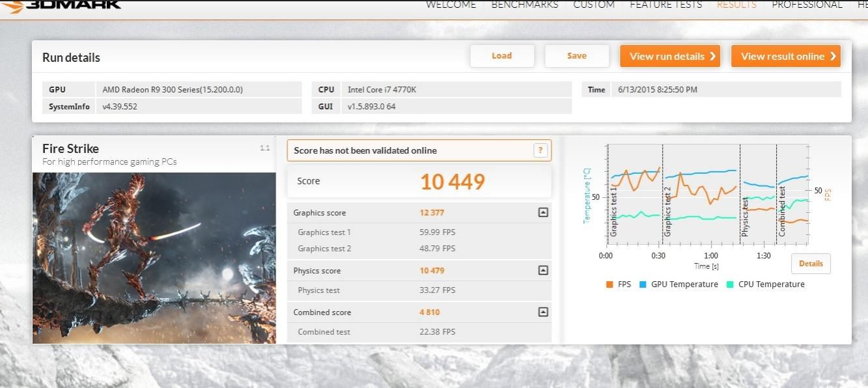
Task: Click the GUI version v1.5.893.0 64
Action: (x=371, y=106)
